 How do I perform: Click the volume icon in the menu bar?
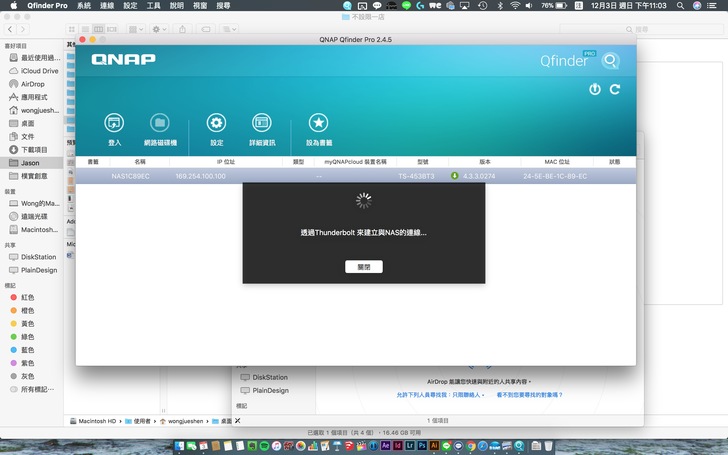click(529, 6)
